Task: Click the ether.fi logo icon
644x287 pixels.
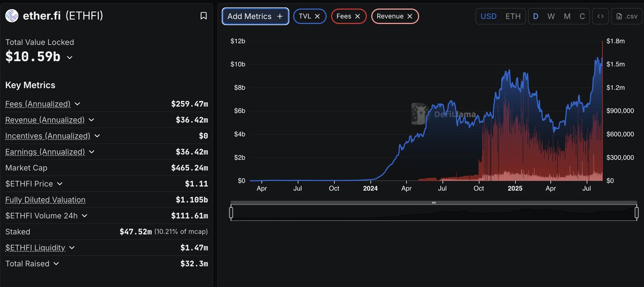Action: coord(12,16)
